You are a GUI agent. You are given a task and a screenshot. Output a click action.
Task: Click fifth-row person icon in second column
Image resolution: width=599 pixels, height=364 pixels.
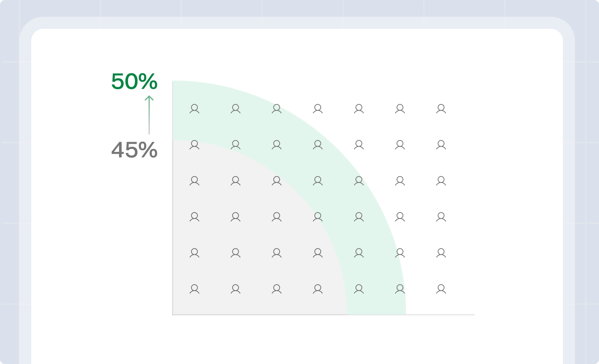coord(235,253)
